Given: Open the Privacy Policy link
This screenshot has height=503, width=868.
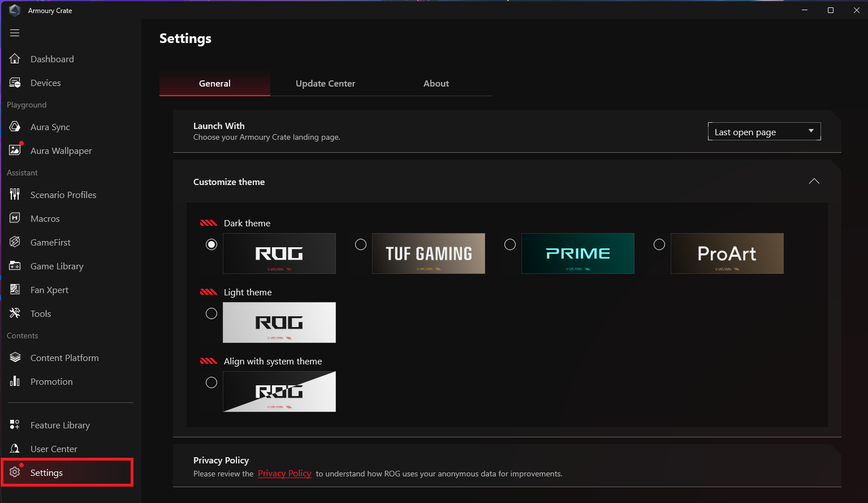Looking at the screenshot, I should click(284, 474).
